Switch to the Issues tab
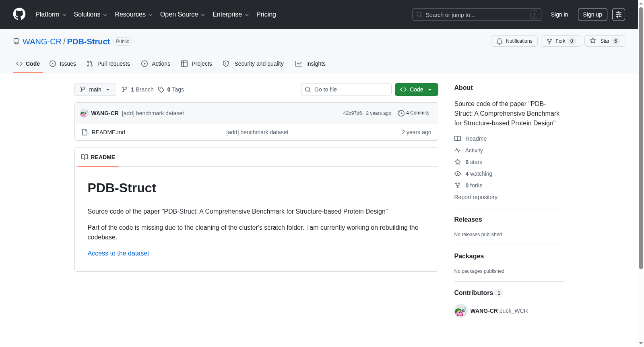Screen dimensions: 644x347 (63, 64)
